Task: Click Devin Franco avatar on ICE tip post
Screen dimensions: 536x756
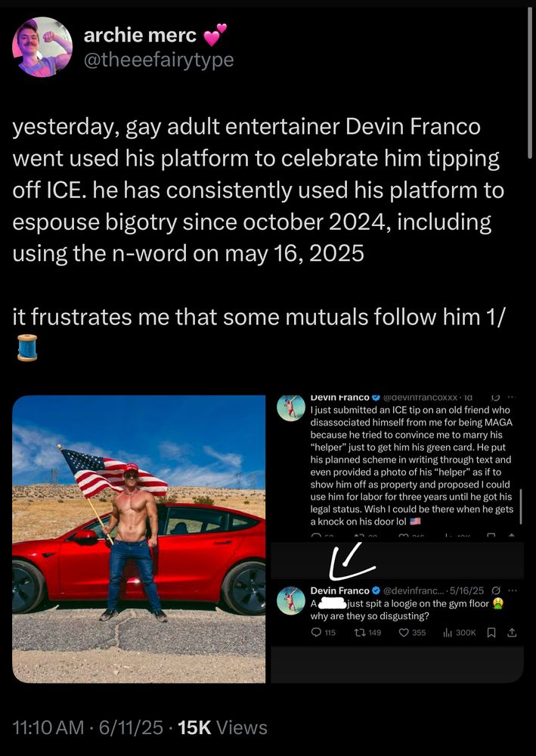Action: 291,408
